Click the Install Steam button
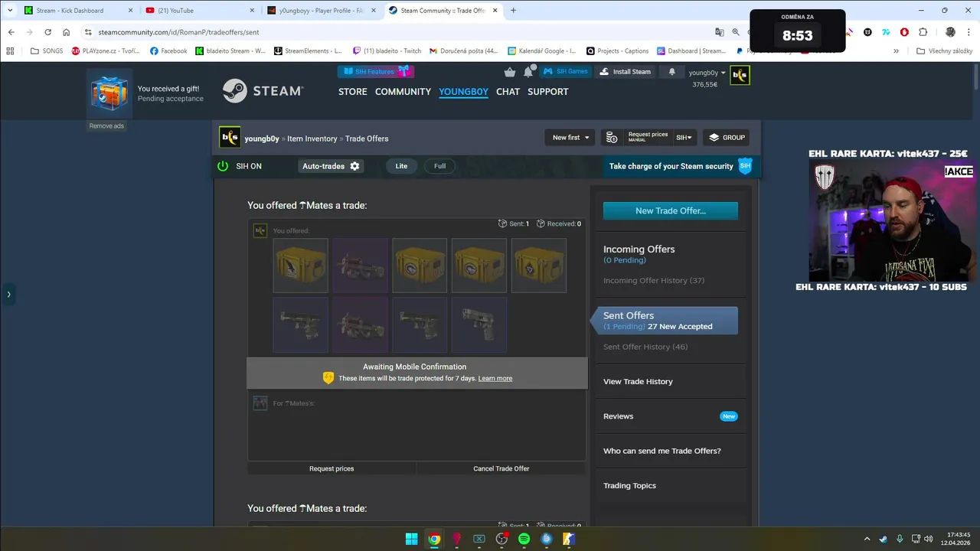The image size is (980, 551). [626, 72]
